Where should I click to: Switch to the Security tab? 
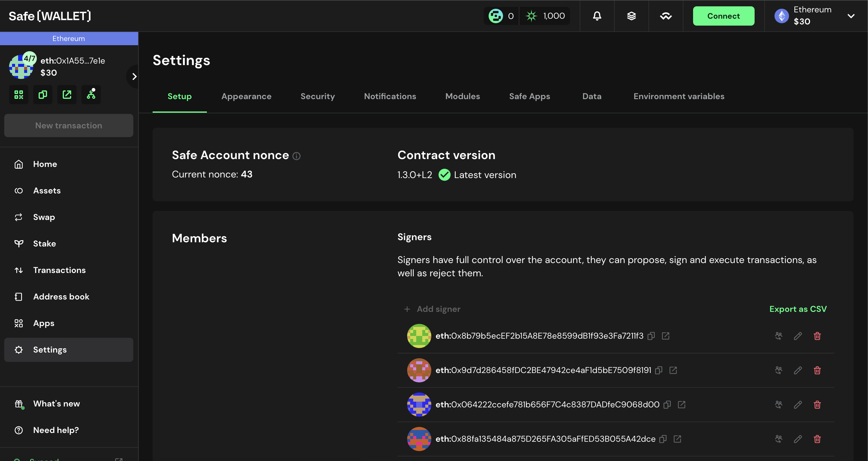[x=317, y=96]
